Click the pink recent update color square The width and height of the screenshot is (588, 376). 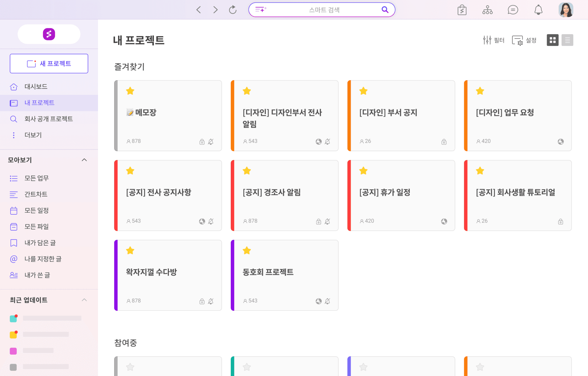click(x=13, y=351)
